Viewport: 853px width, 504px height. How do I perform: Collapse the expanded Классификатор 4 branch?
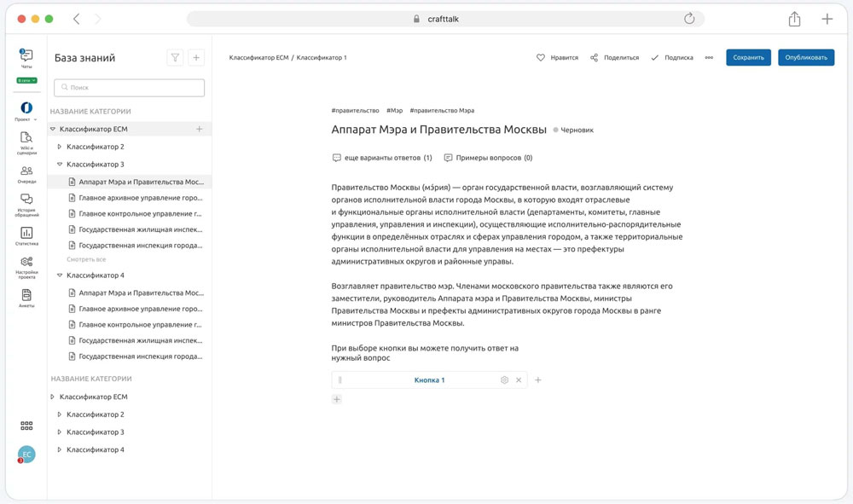click(60, 275)
